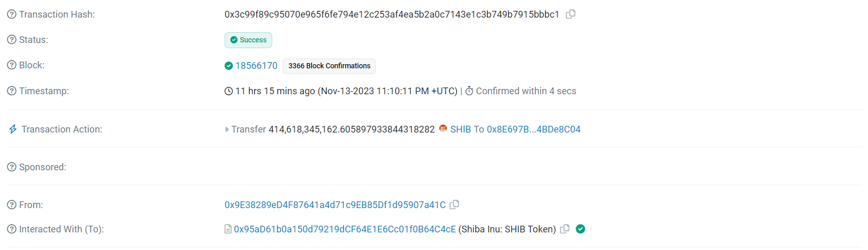
Task: Copy the From address icon
Action: [454, 205]
